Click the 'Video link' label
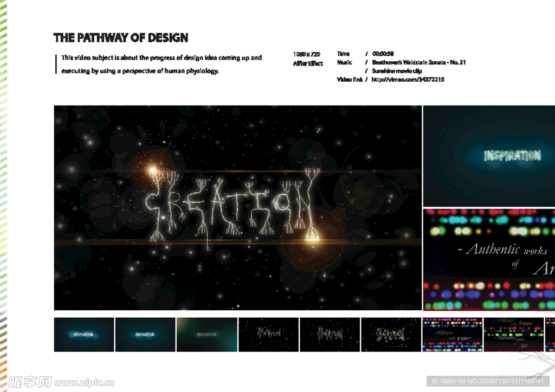This screenshot has width=555, height=392. pyautogui.click(x=350, y=80)
